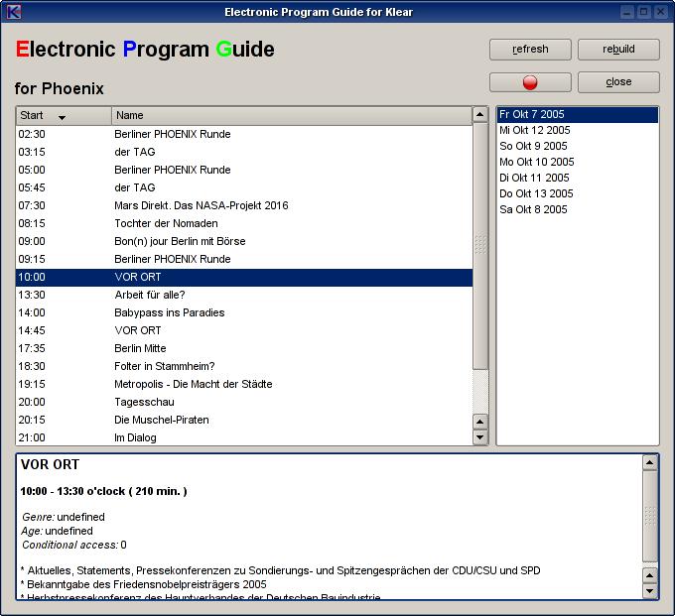Select Arbeit für alle? program
The width and height of the screenshot is (675, 616).
pos(244,295)
